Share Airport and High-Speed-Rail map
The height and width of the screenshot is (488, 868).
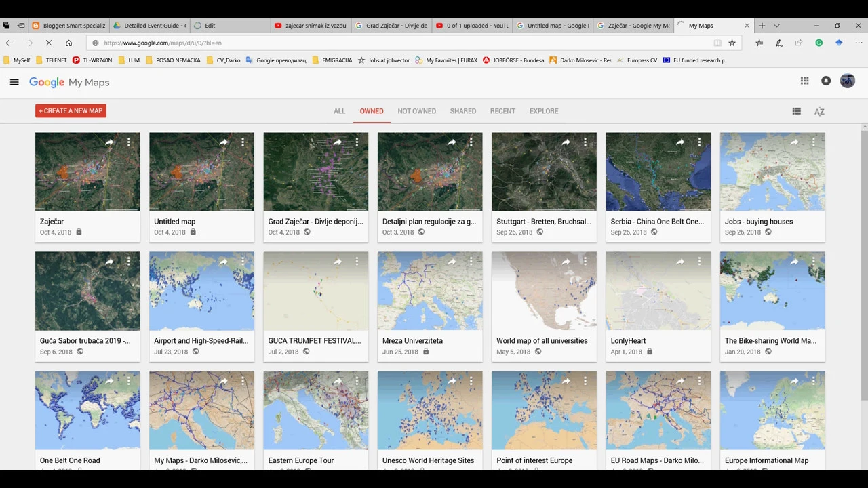point(223,262)
